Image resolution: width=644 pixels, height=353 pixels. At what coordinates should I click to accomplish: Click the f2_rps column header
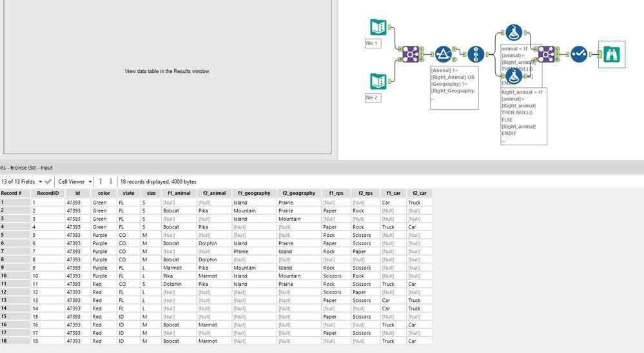[366, 193]
